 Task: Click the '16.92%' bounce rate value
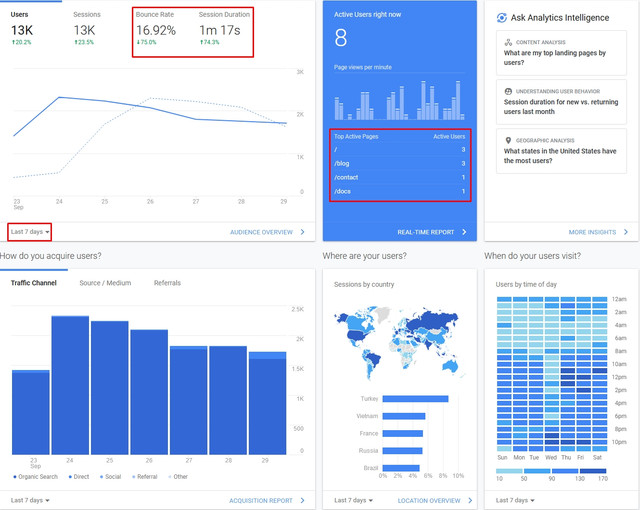pos(156,30)
